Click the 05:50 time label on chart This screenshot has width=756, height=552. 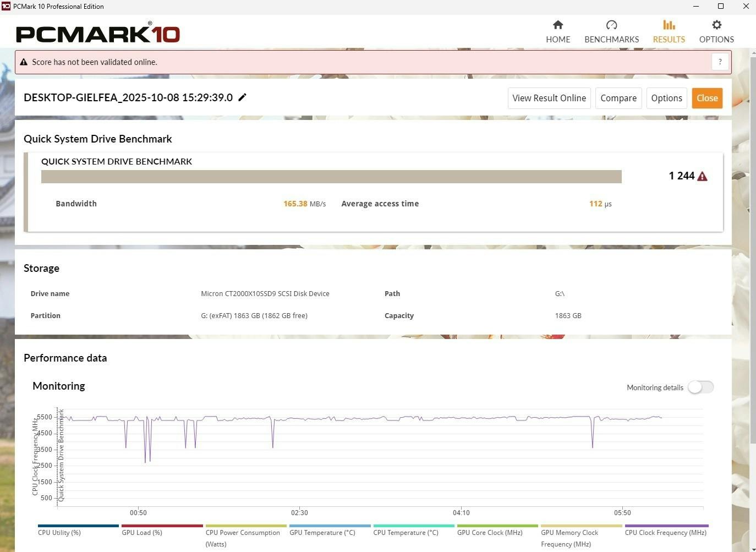[x=622, y=512]
